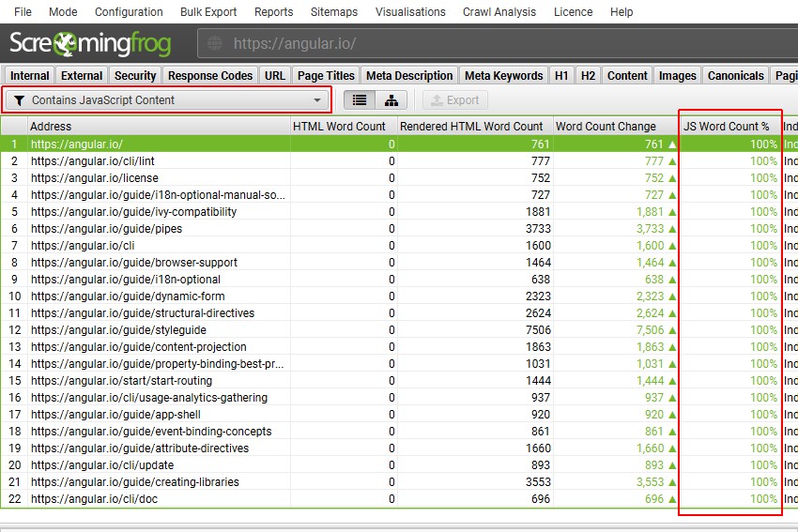This screenshot has width=798, height=532.
Task: Click the export upload arrow icon
Action: point(436,100)
